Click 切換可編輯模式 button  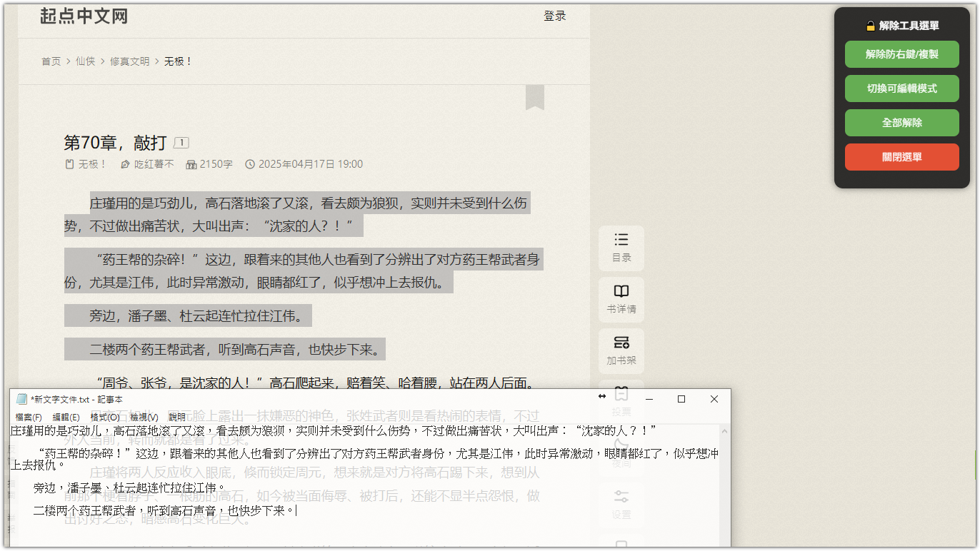pos(901,89)
